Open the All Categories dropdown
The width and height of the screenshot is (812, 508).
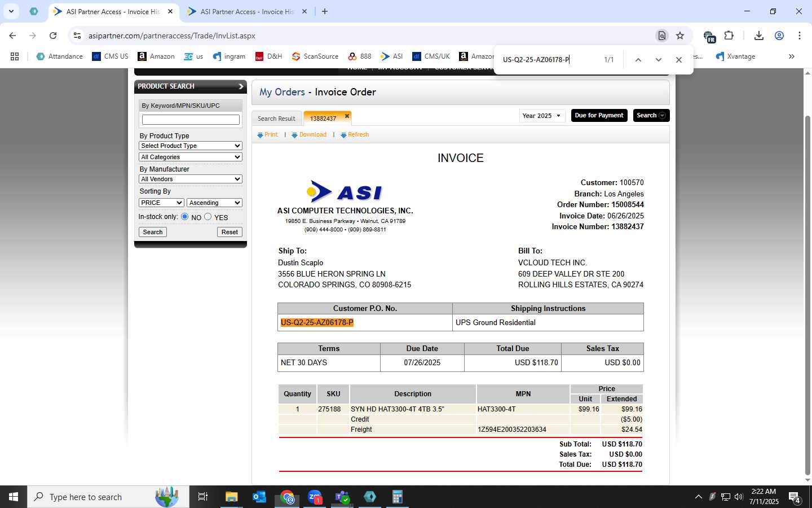pos(191,157)
